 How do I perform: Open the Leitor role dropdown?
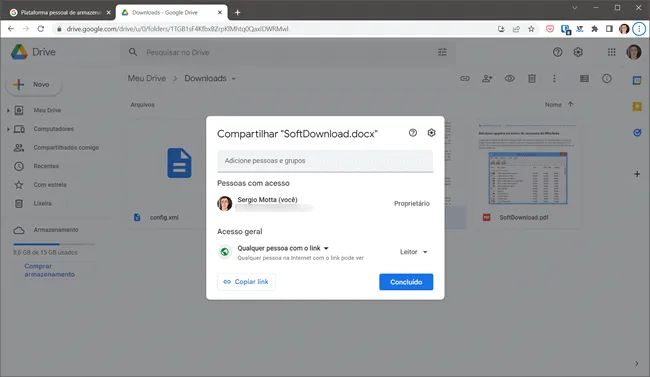413,252
